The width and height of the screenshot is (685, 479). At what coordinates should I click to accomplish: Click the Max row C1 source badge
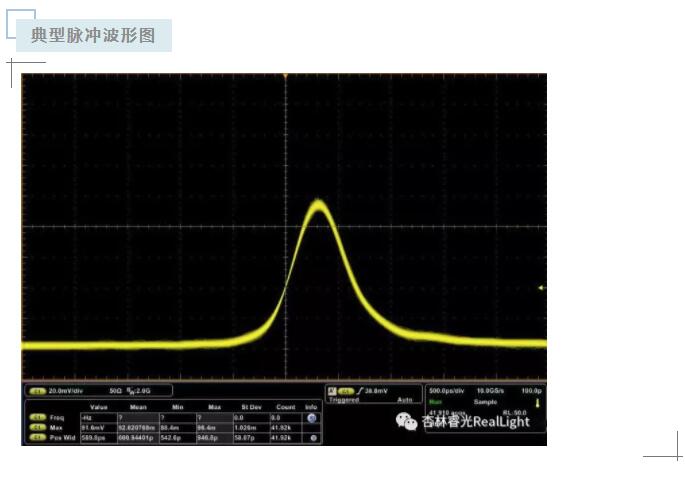point(37,427)
